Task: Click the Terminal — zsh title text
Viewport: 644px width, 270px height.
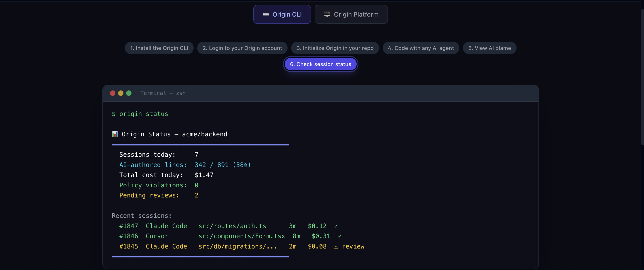Action: [x=163, y=93]
